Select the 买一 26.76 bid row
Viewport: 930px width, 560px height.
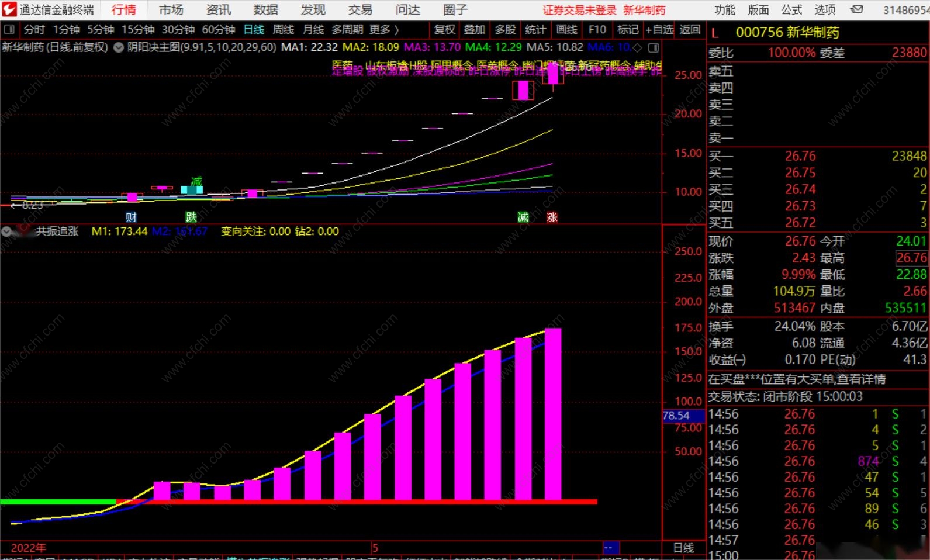coord(818,156)
